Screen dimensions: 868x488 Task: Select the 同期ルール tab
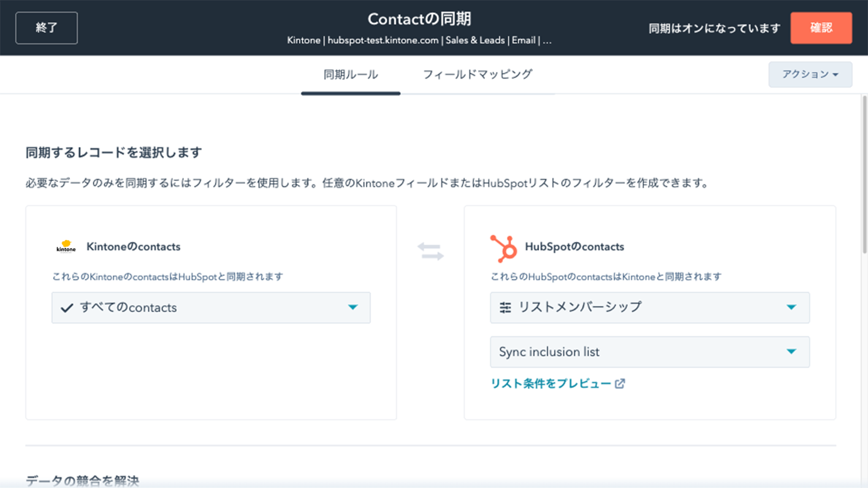point(350,74)
